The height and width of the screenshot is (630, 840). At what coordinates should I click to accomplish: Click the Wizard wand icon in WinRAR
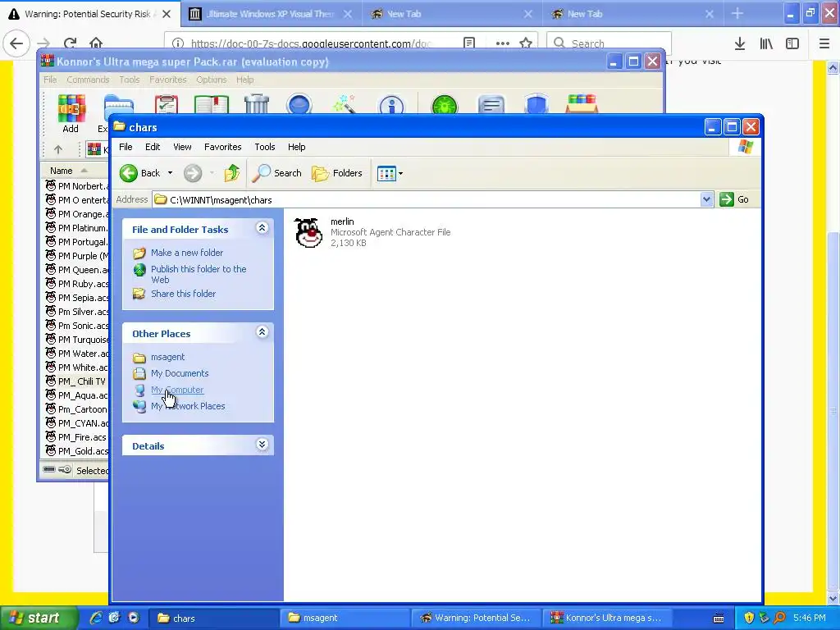point(345,103)
